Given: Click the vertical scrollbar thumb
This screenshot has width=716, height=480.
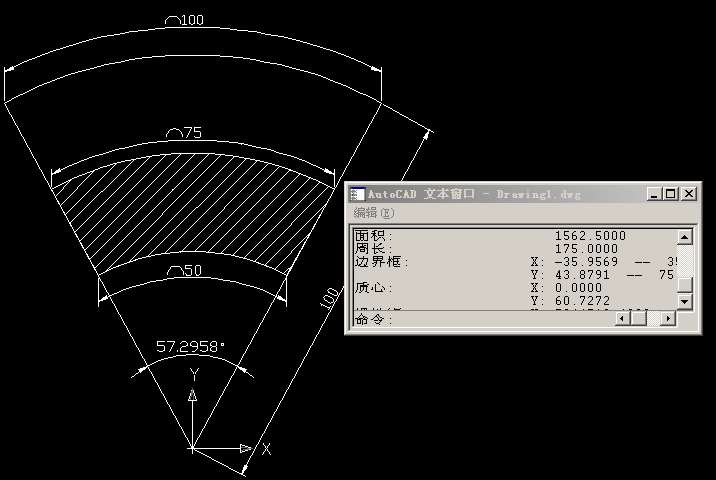Looking at the screenshot, I should (x=684, y=284).
